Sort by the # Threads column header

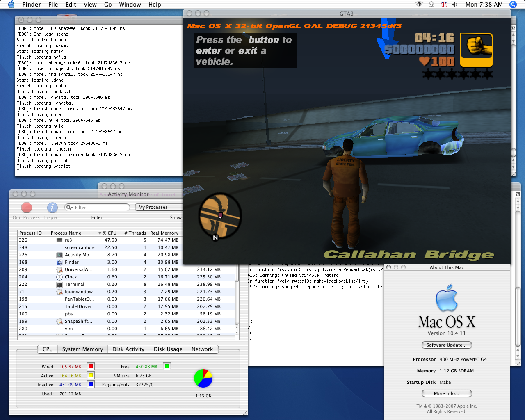coord(134,233)
